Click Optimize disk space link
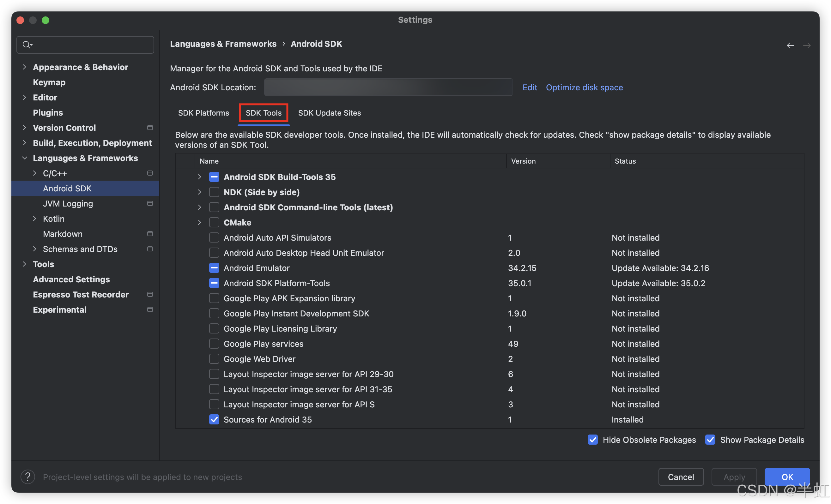 584,87
